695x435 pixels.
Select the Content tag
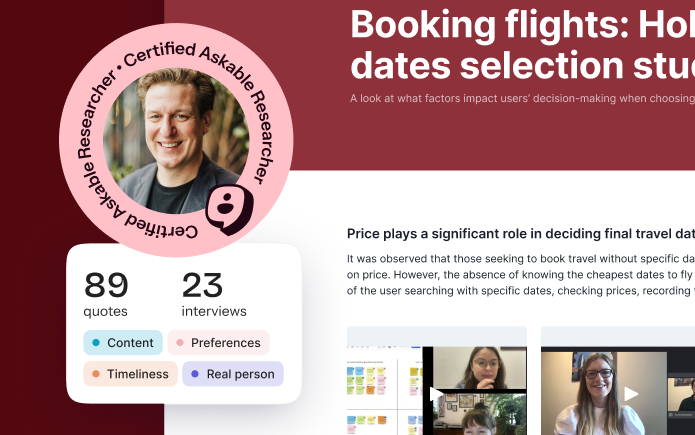122,343
